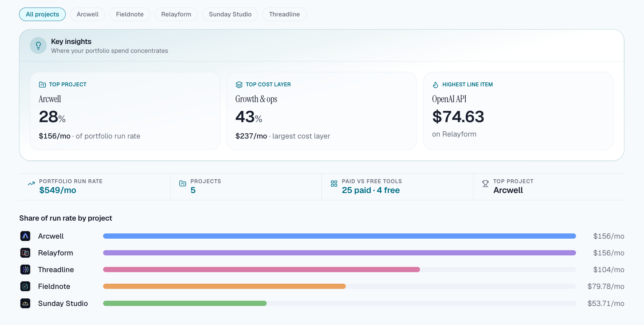Click the OpenAI API line item title
Screen dimensions: 644x325
(449, 99)
